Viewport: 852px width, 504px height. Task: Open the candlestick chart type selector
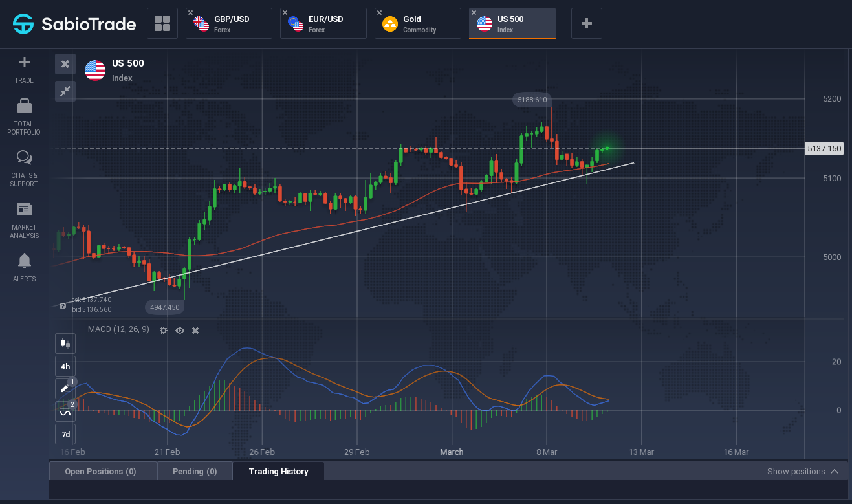[65, 343]
